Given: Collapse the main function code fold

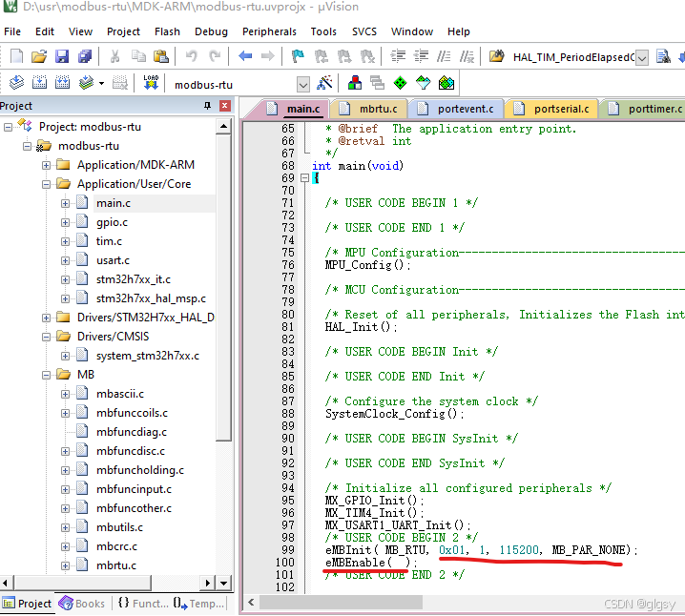Looking at the screenshot, I should click(305, 177).
